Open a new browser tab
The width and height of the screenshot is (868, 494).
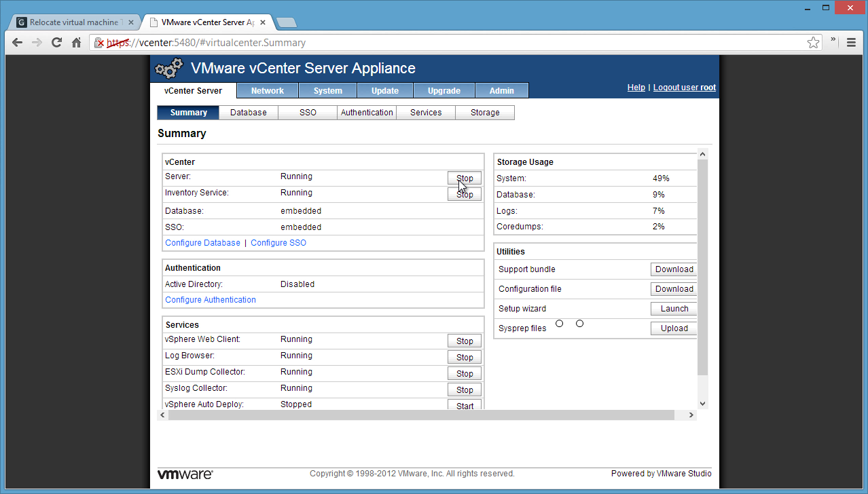[x=287, y=22]
